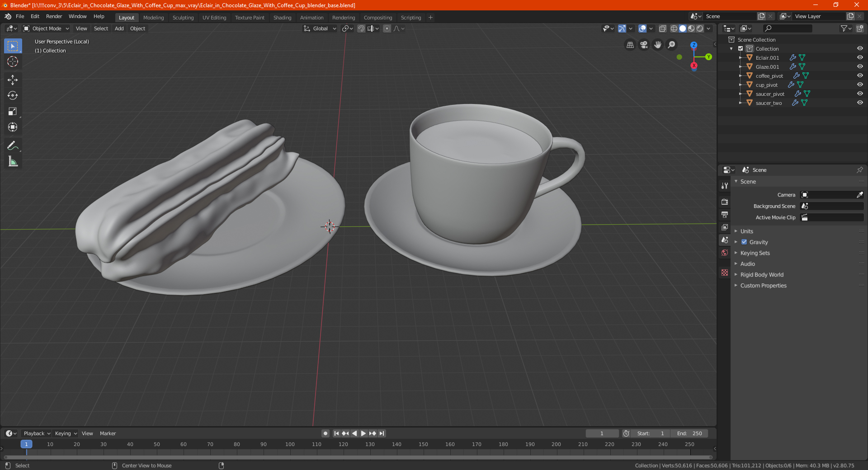Hide the Eclair.001 object in the outliner
Screen dimensions: 868x470
(x=860, y=57)
